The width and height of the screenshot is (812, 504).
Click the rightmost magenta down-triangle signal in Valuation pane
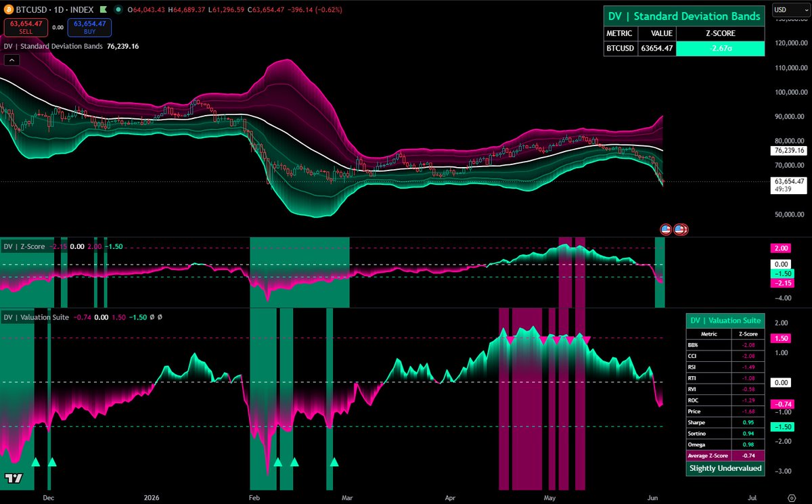(587, 339)
